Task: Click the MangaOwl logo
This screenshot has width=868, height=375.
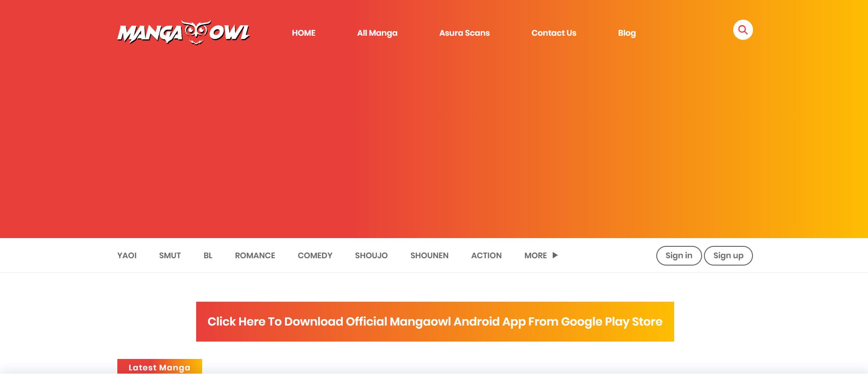Action: [183, 33]
